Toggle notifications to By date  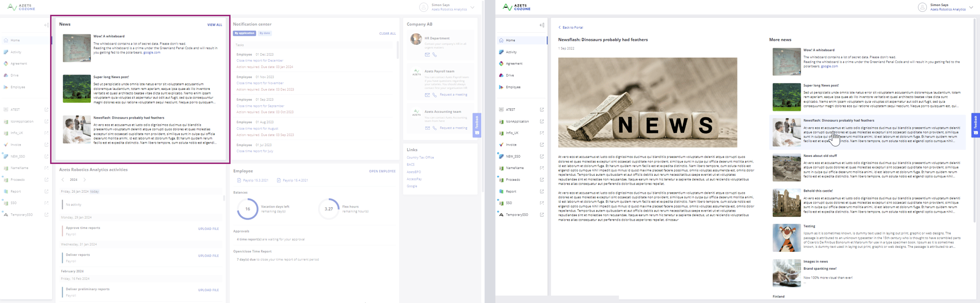click(x=264, y=33)
